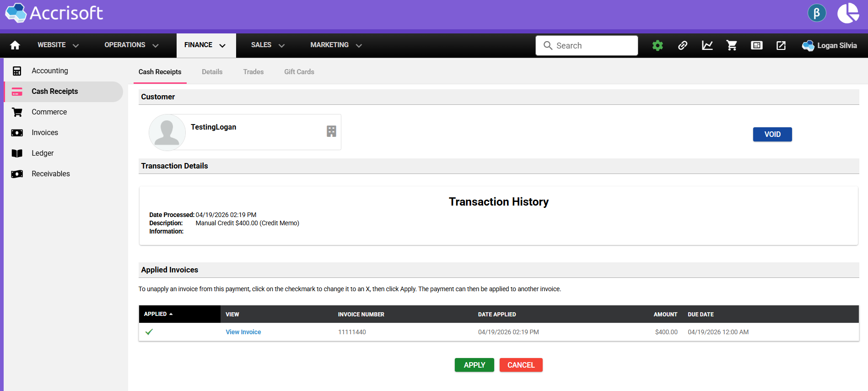Open the shopping cart icon in toolbar
The image size is (868, 391).
click(732, 45)
